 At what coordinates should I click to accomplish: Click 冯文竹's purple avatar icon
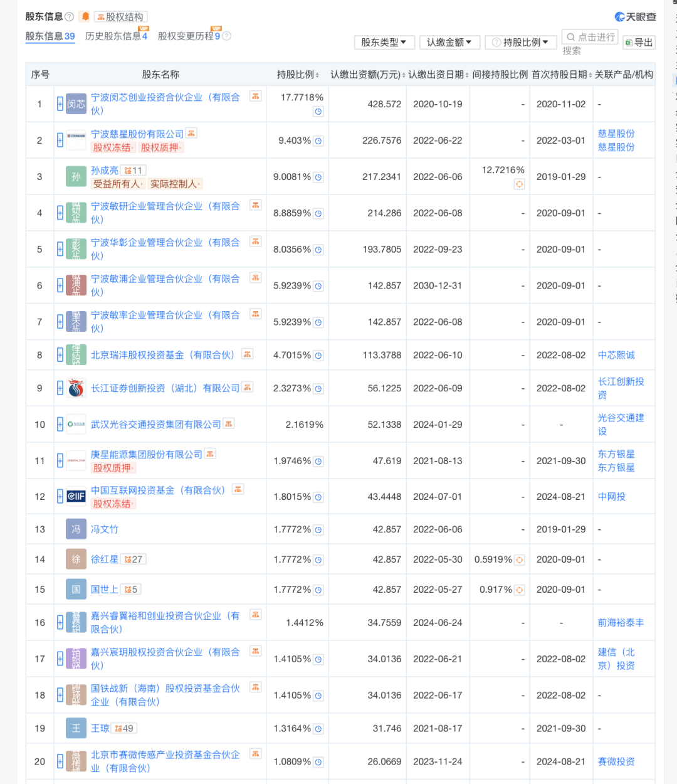click(76, 529)
